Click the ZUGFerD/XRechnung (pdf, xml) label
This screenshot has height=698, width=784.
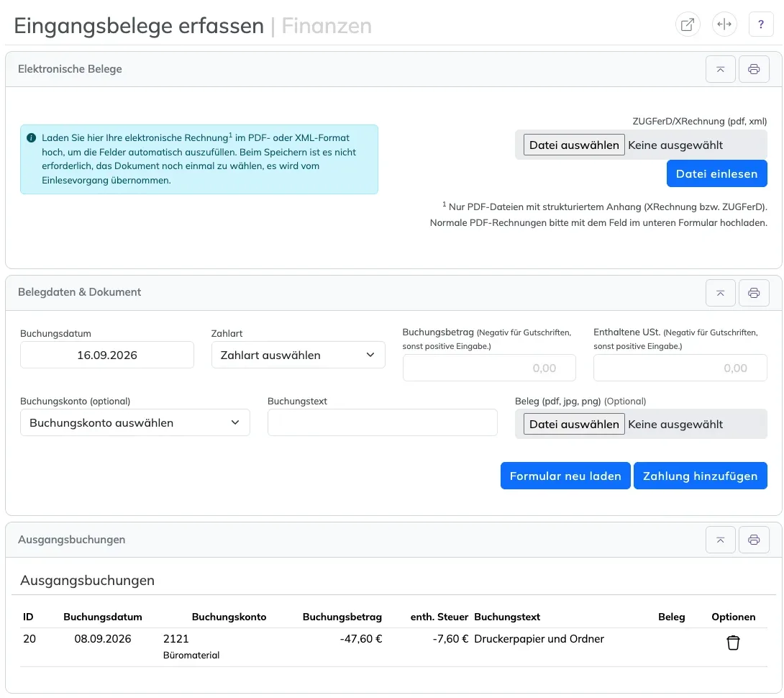pos(700,121)
